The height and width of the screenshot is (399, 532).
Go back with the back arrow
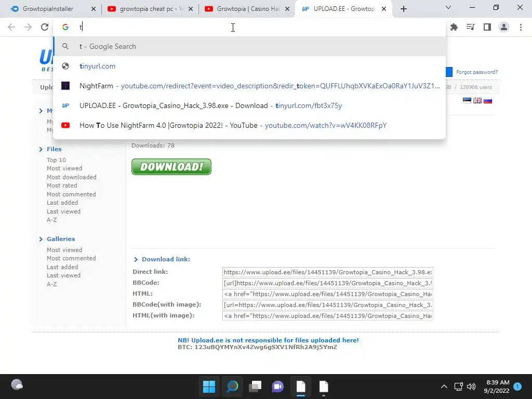11,27
